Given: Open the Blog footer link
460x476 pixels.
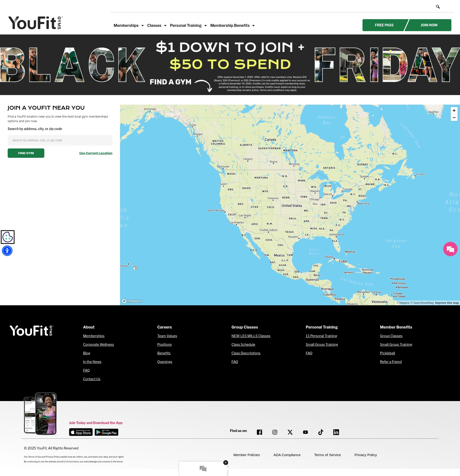Looking at the screenshot, I should coord(86,353).
